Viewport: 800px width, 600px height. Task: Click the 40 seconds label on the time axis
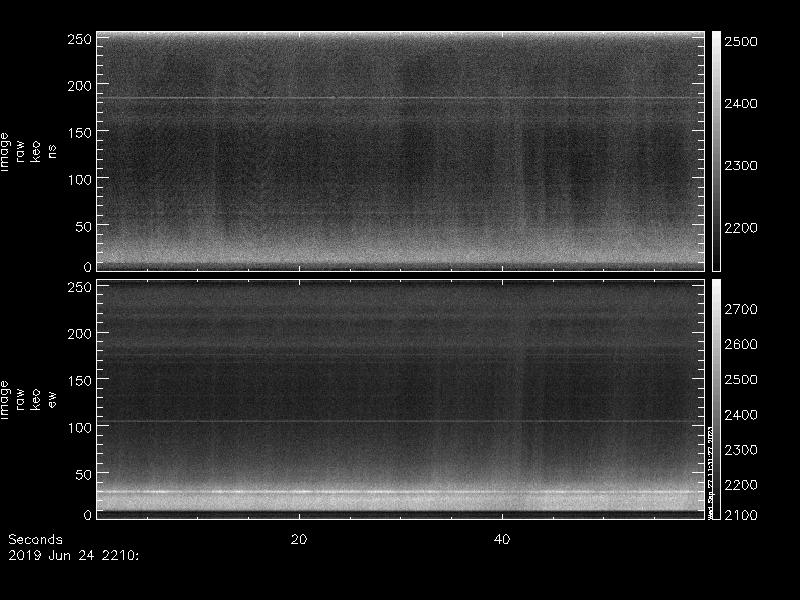502,539
